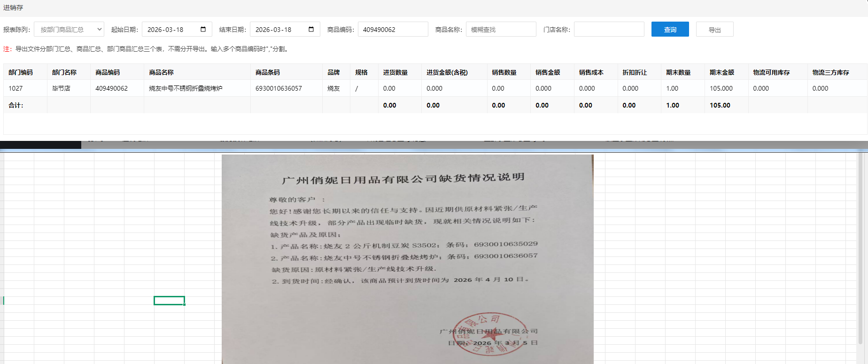Click the 商品名称 模糊查找 search box
This screenshot has height=364, width=868.
[x=501, y=29]
